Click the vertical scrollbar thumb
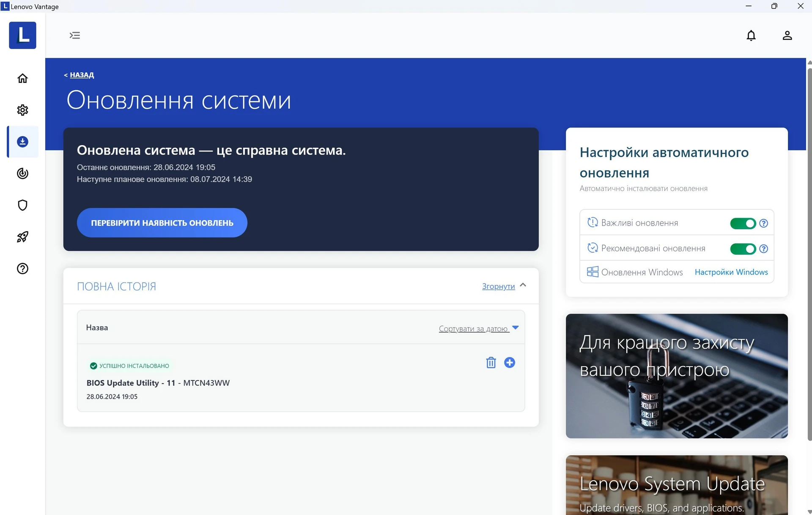This screenshot has height=515, width=812. coord(809,254)
